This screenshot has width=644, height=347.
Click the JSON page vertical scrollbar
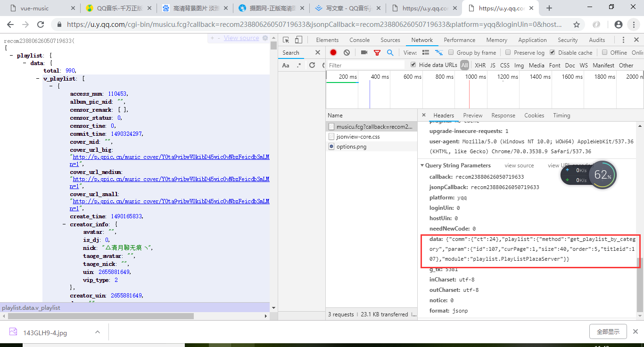(273, 46)
